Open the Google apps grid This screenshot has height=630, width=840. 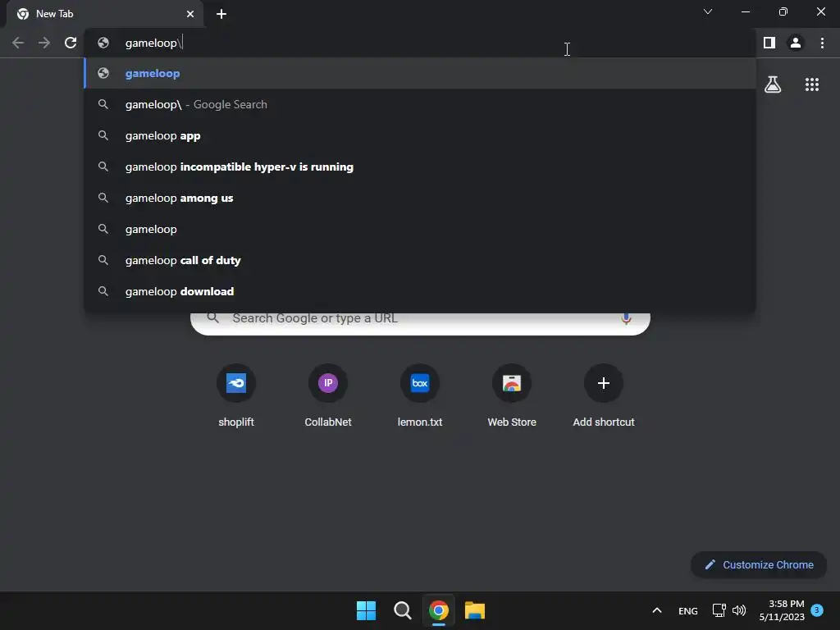click(812, 84)
